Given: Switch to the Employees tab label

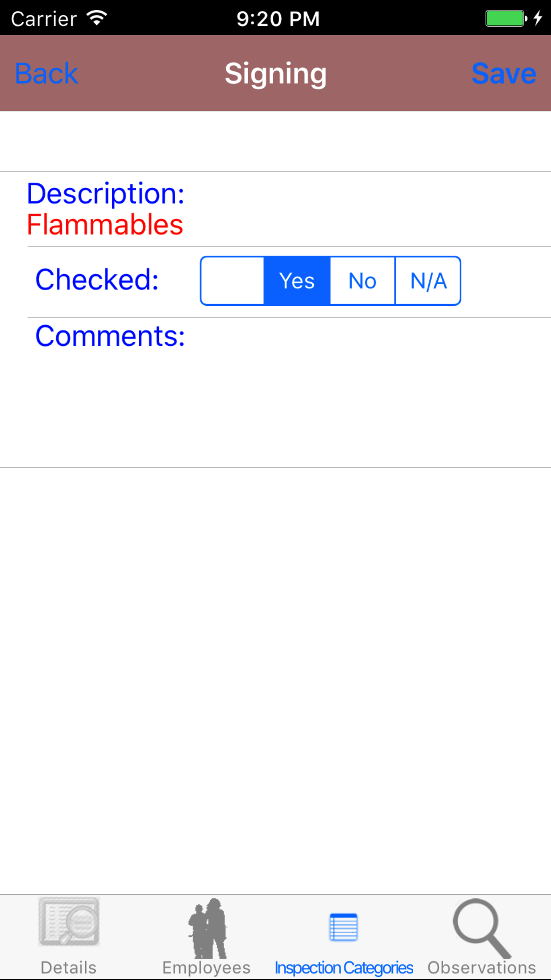Looking at the screenshot, I should pyautogui.click(x=206, y=968).
